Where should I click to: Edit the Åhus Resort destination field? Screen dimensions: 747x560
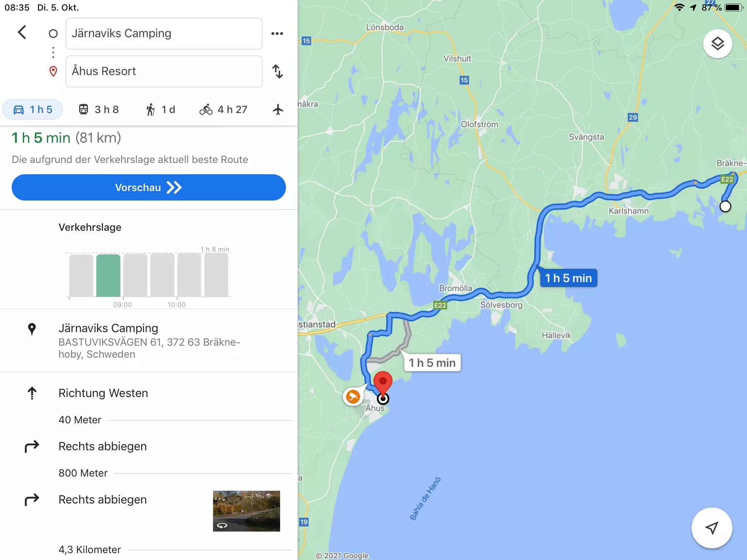pos(164,71)
